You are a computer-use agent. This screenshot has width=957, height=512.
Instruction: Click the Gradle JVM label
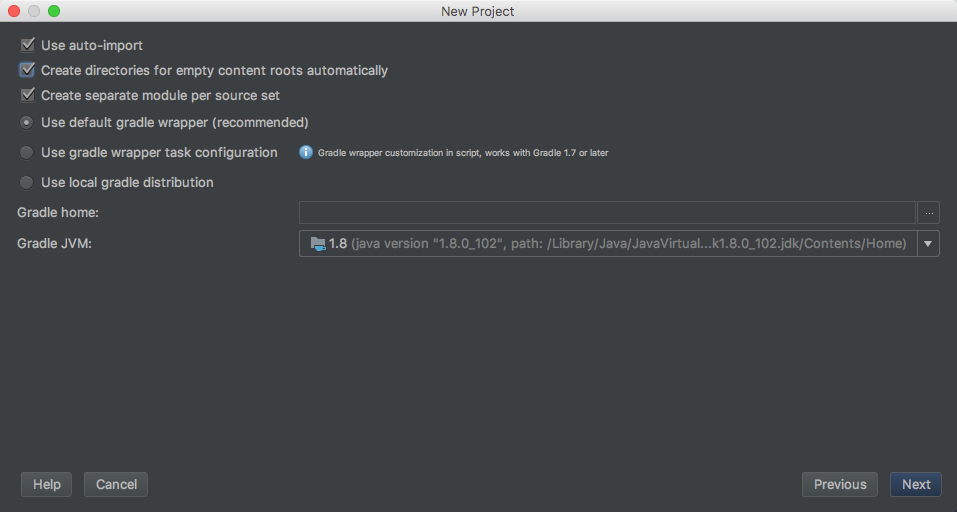coord(54,243)
